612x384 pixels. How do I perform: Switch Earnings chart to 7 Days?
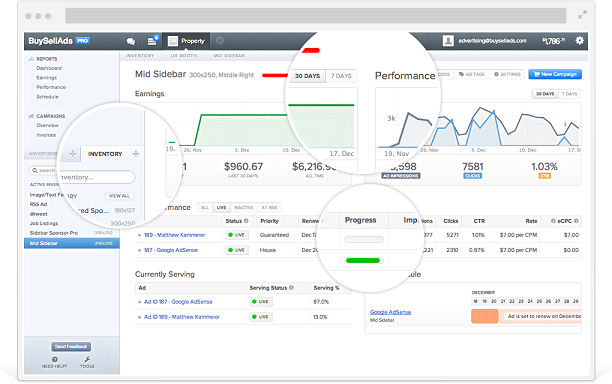pos(341,76)
